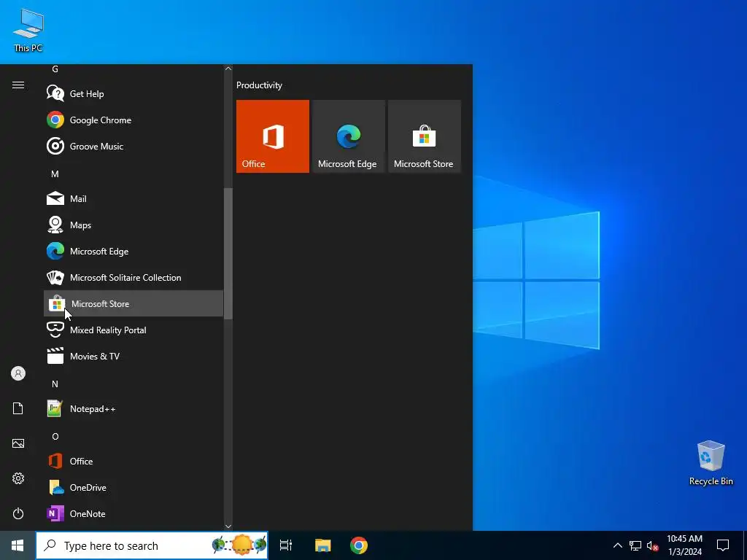Open Get Help from the app list
747x560 pixels.
click(x=133, y=94)
